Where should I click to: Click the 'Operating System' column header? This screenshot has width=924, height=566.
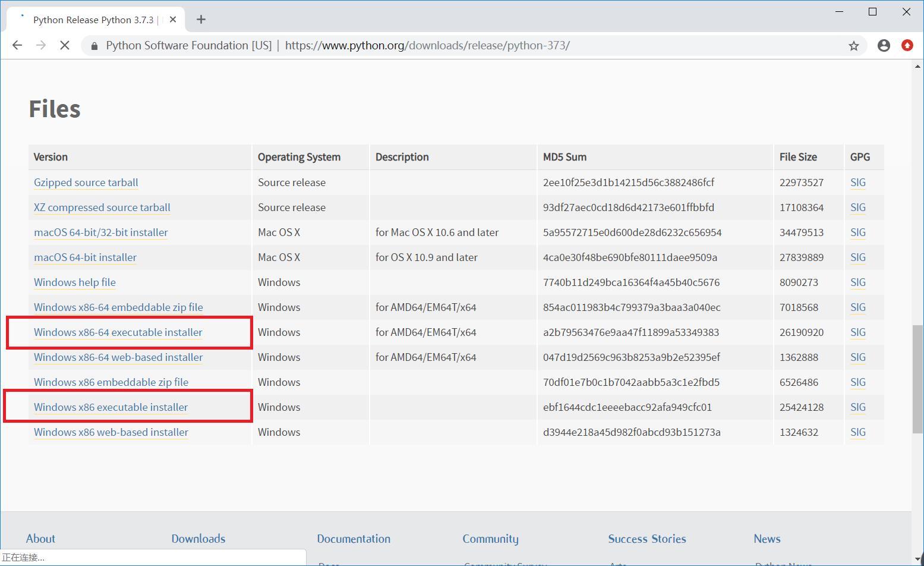tap(299, 157)
